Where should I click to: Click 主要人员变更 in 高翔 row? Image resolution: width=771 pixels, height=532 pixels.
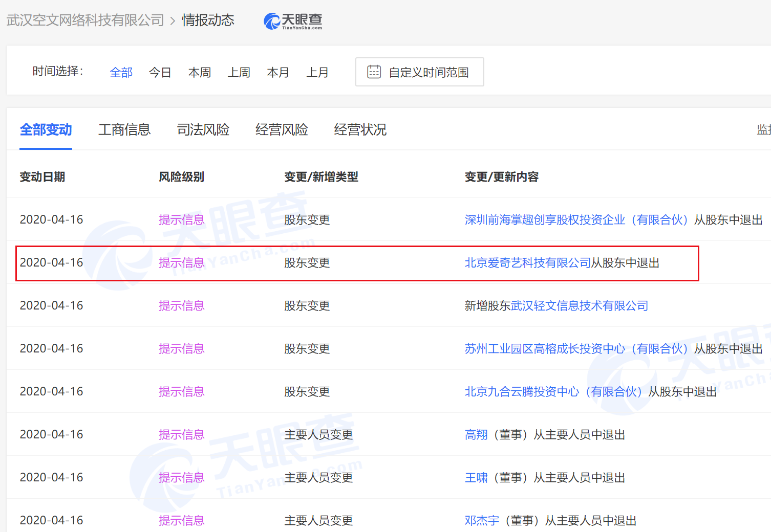tap(318, 435)
